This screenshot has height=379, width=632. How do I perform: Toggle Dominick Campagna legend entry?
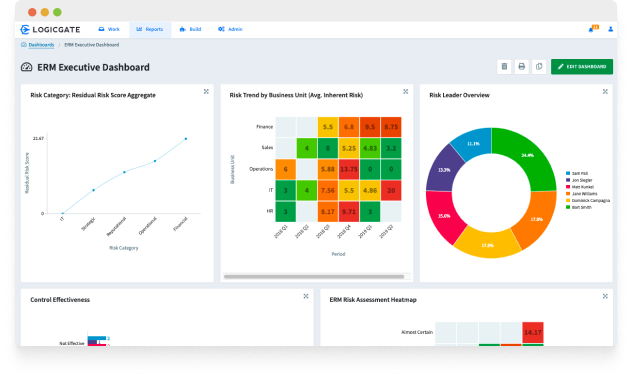pos(588,200)
